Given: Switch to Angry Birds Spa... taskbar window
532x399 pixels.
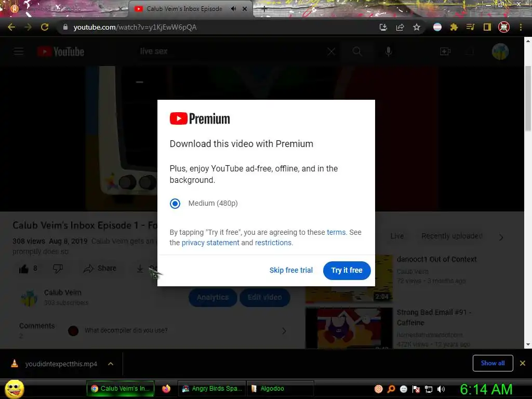Looking at the screenshot, I should 212,389.
